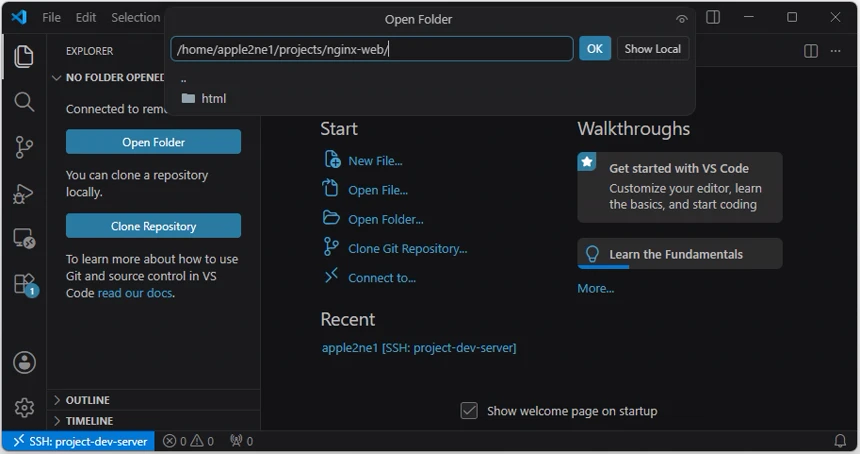860x454 pixels.
Task: Click the SSH: project-dev-server status item
Action: 80,441
